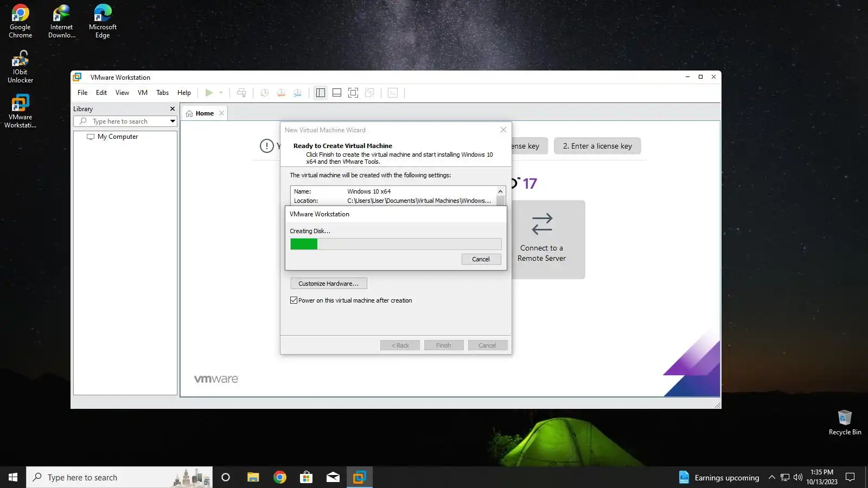
Task: Click the Finish button in wizard
Action: (444, 345)
